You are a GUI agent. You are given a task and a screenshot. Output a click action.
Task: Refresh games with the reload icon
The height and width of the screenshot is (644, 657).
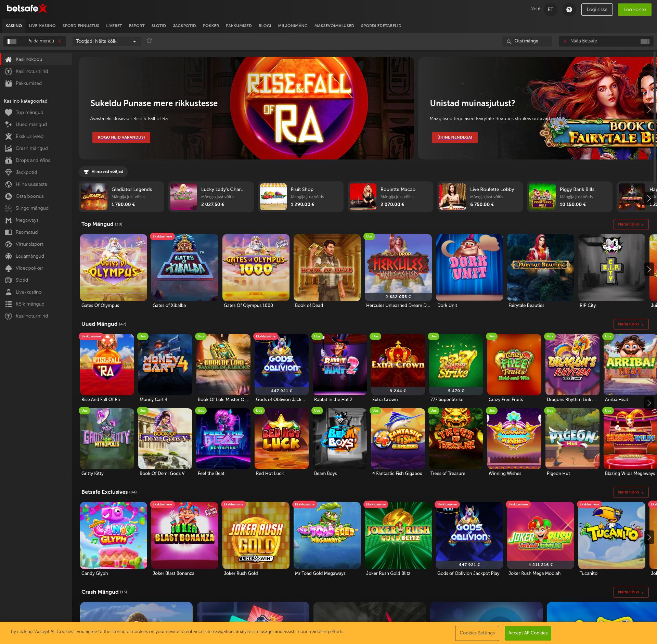150,41
